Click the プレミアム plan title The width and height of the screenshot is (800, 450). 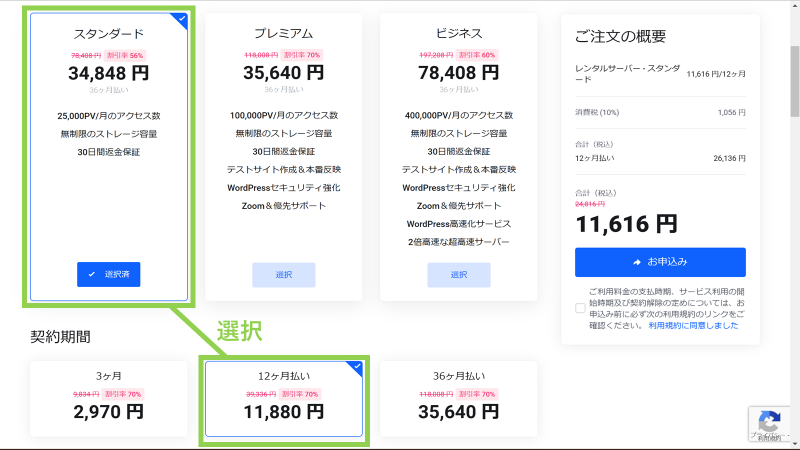point(283,34)
